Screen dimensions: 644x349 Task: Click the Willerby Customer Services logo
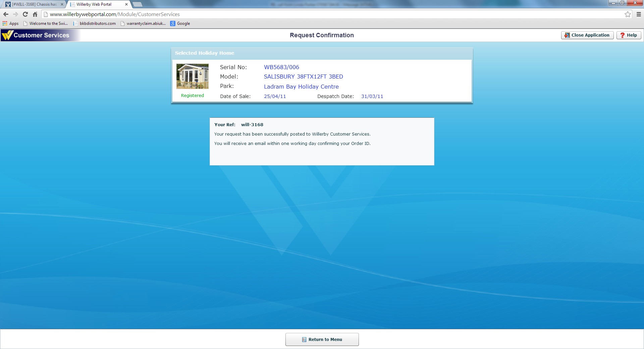(x=36, y=35)
